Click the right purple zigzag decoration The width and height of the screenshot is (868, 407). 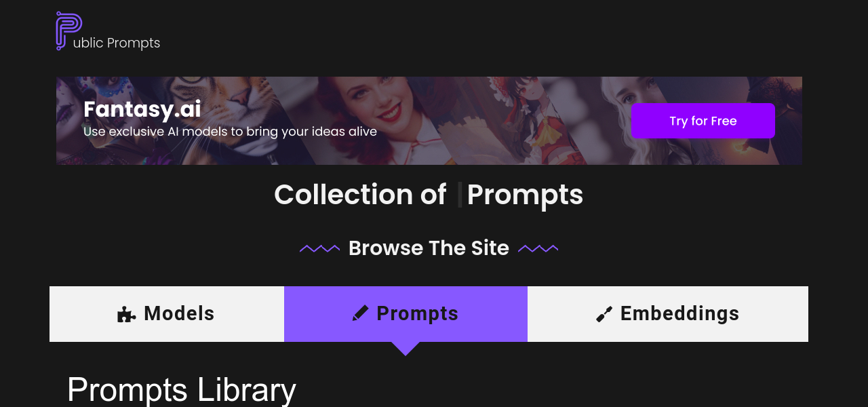[x=538, y=249]
